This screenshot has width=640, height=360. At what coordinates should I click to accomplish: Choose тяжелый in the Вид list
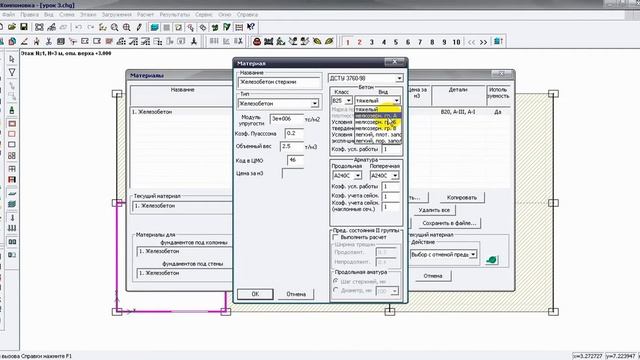(x=378, y=109)
